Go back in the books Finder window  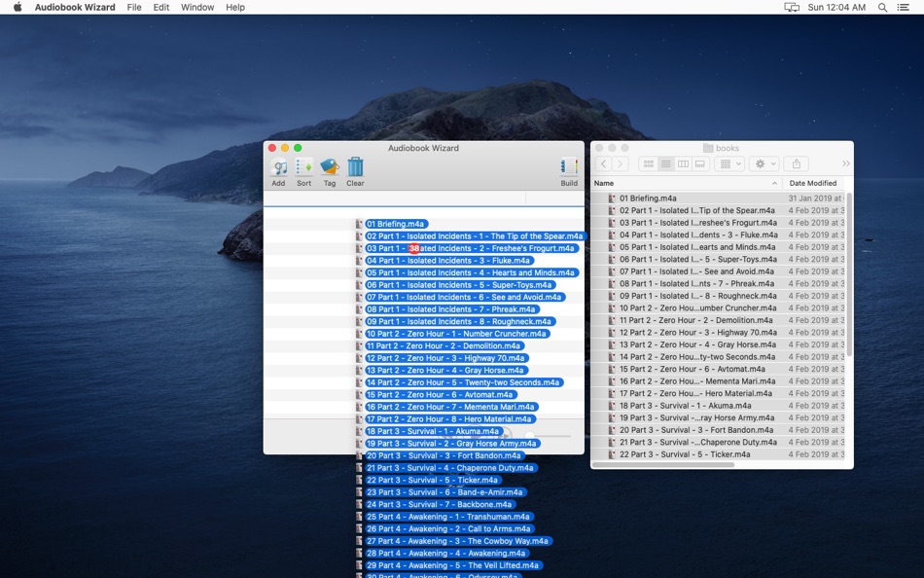click(x=603, y=164)
